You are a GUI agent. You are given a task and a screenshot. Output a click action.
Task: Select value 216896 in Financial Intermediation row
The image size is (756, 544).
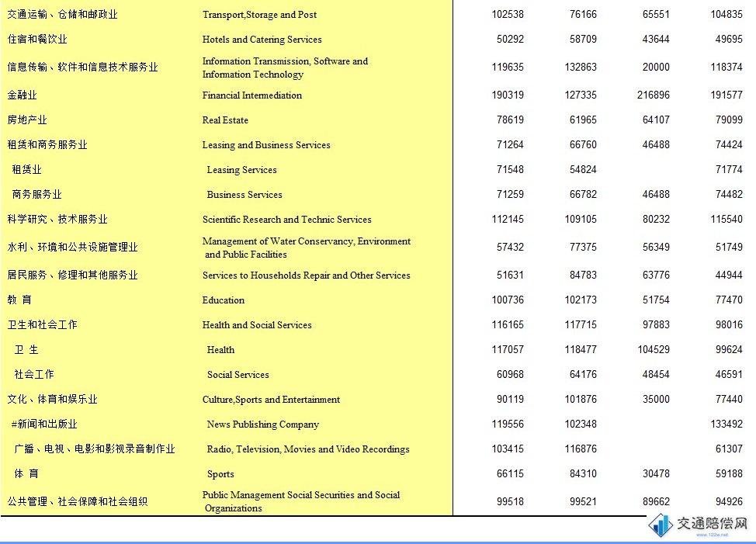click(x=654, y=95)
